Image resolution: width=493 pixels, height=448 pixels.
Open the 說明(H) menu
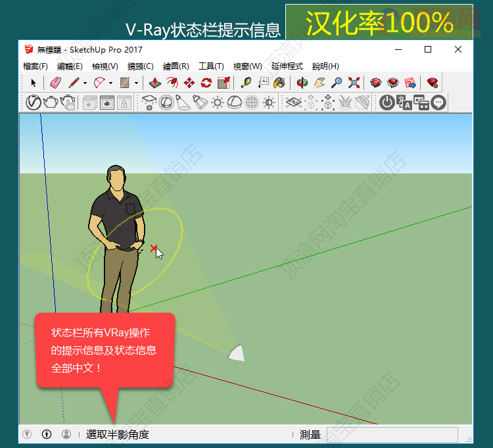coord(325,66)
